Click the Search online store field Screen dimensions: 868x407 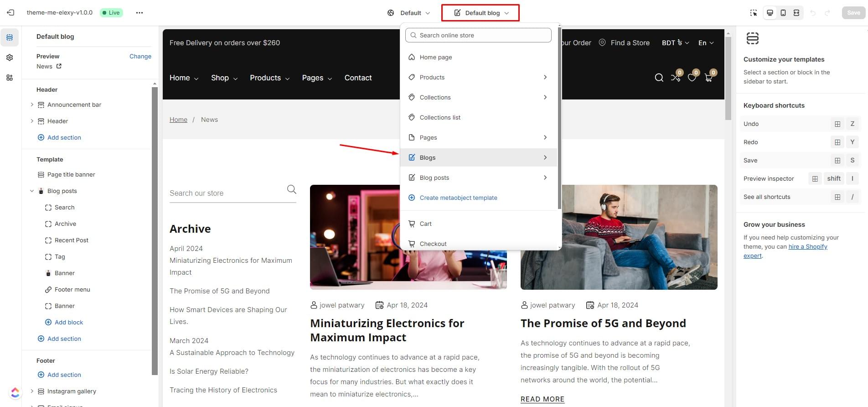point(478,35)
